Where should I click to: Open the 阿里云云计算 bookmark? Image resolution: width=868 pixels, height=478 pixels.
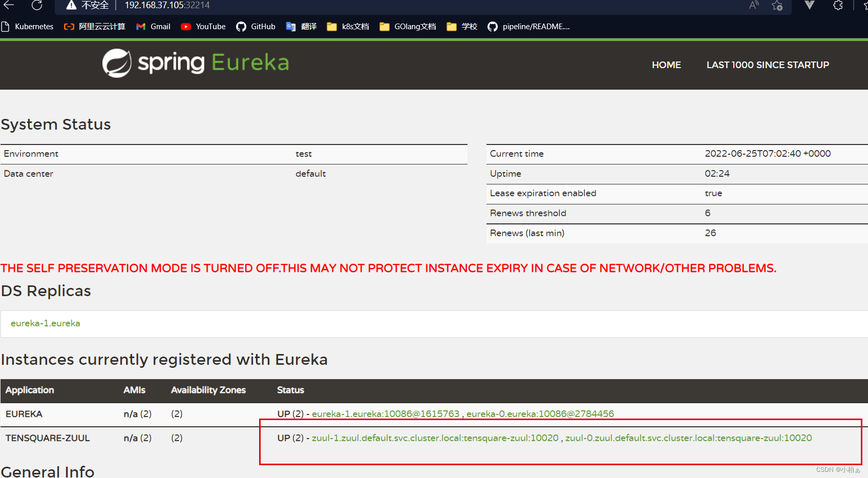[95, 27]
